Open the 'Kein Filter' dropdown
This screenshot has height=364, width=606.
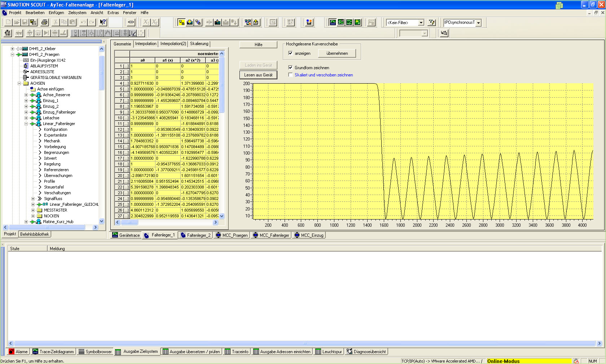(421, 23)
